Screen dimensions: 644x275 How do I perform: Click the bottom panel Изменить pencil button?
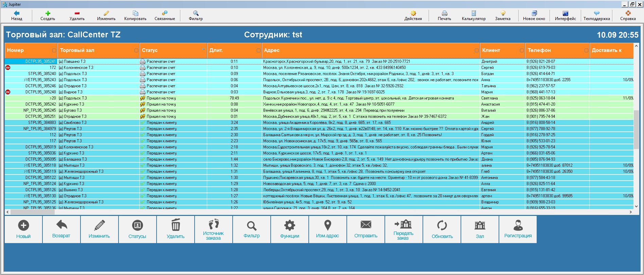tap(100, 230)
